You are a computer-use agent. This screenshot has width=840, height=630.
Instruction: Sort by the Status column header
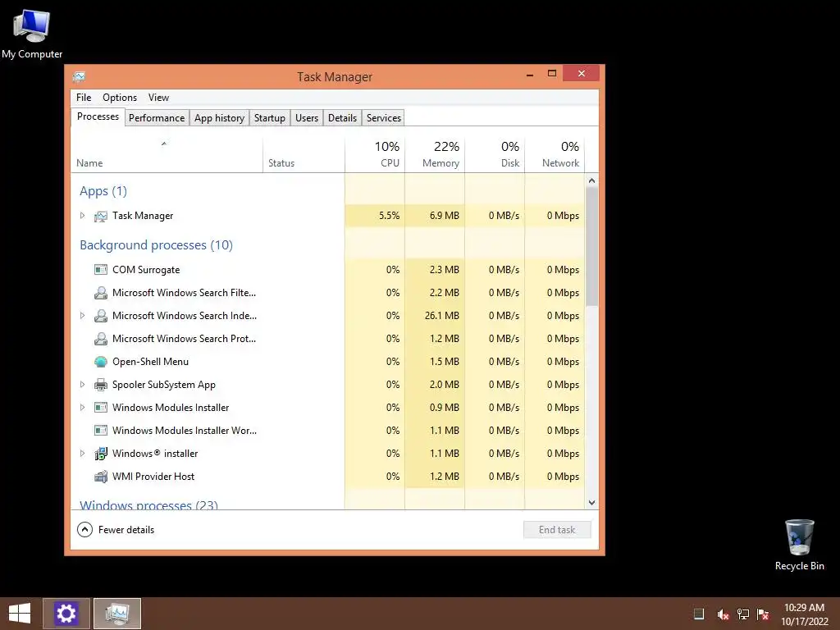point(304,155)
